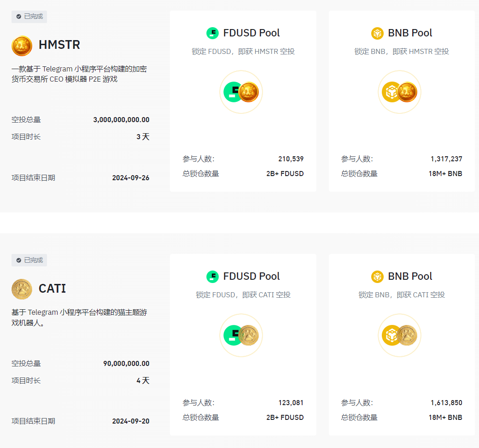The width and height of the screenshot is (479, 448).
Task: Click the 空投总量 label in the CATI section
Action: [x=26, y=363]
